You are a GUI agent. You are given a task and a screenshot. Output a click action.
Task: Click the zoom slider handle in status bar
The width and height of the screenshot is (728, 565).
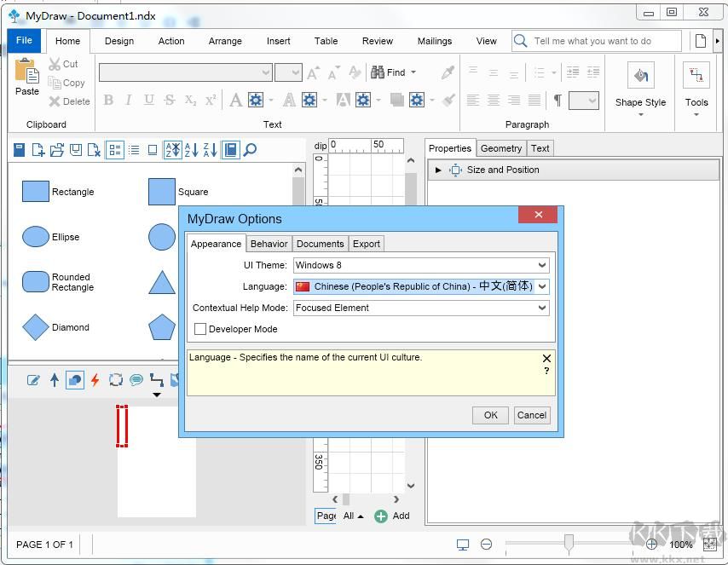click(x=569, y=543)
